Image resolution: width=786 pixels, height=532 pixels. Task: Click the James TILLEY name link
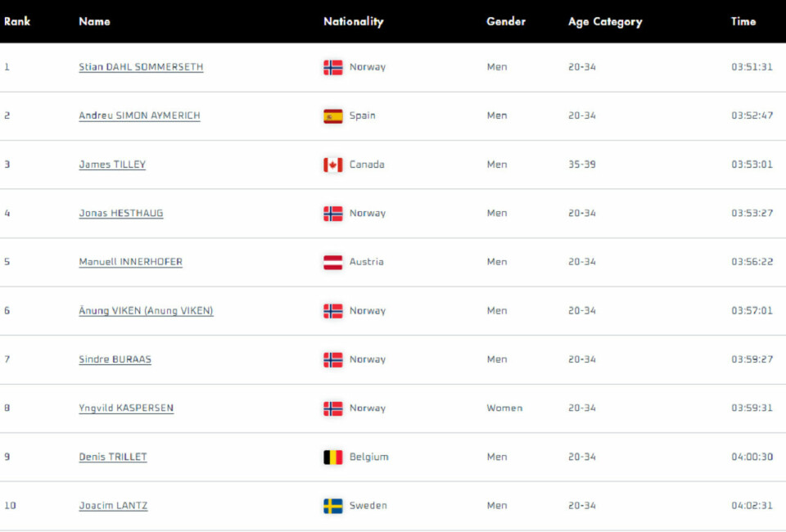pyautogui.click(x=112, y=165)
